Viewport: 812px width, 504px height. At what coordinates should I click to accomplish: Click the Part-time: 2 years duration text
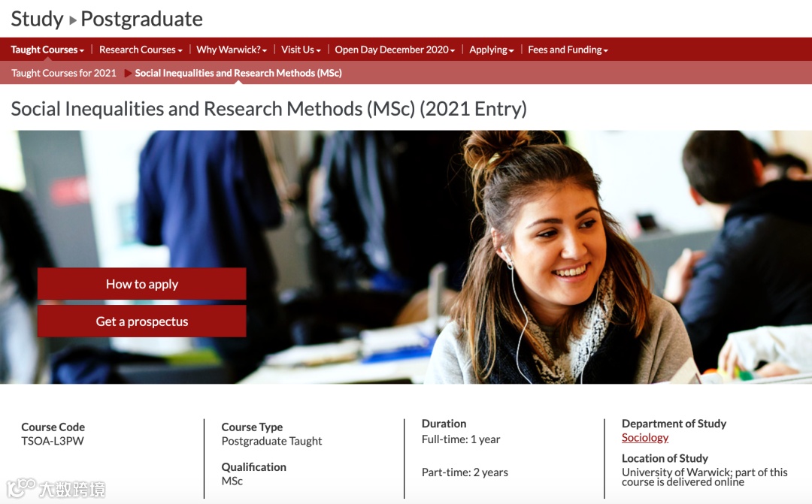click(x=465, y=472)
